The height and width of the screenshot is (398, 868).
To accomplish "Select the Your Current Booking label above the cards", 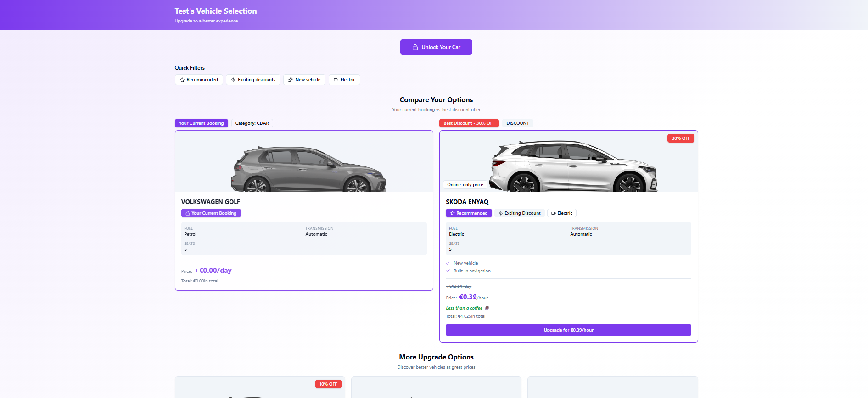I will pos(202,123).
